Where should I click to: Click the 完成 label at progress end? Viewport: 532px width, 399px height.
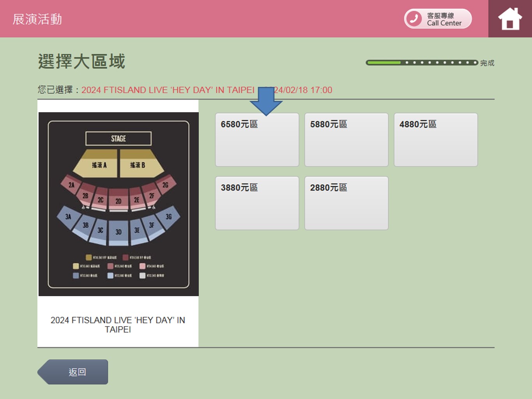click(487, 63)
